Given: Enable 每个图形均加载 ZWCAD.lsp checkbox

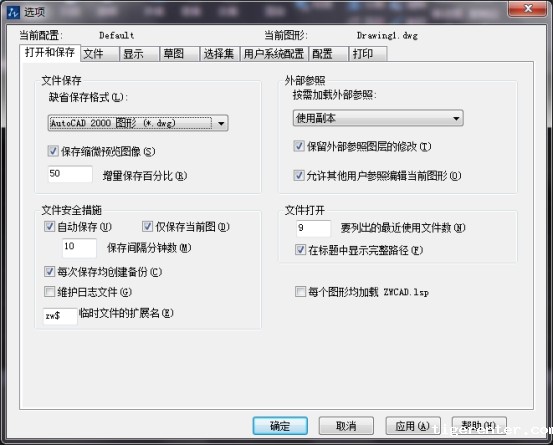Looking at the screenshot, I should coord(300,292).
